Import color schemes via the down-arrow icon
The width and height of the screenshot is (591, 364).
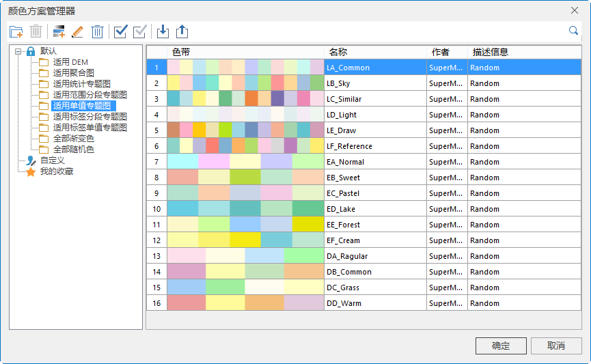click(163, 31)
